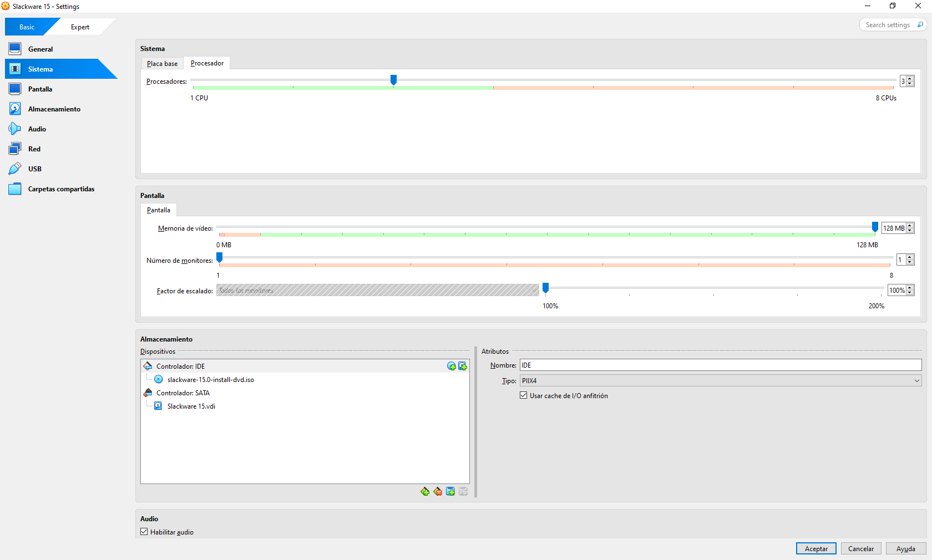The image size is (932, 560).
Task: Select the Pantalla tab in display group
Action: [x=158, y=210]
